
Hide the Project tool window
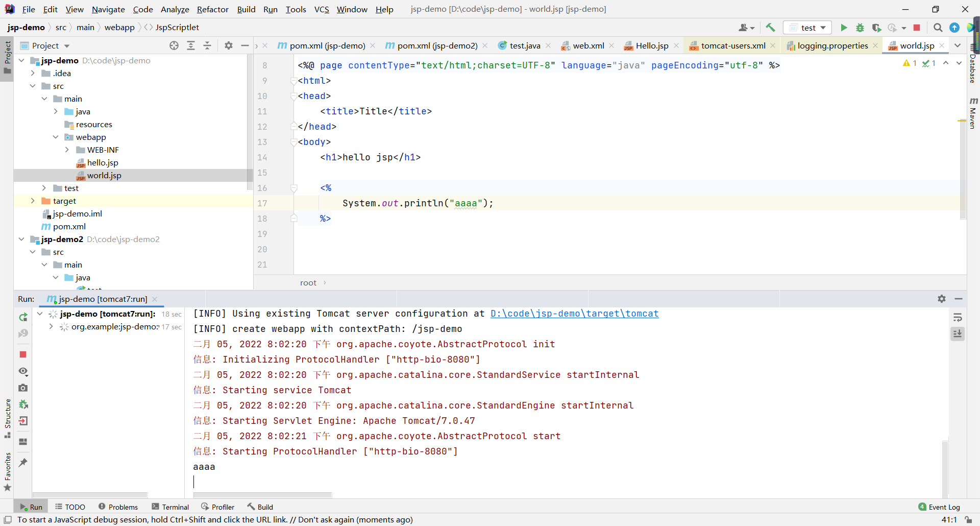245,45
